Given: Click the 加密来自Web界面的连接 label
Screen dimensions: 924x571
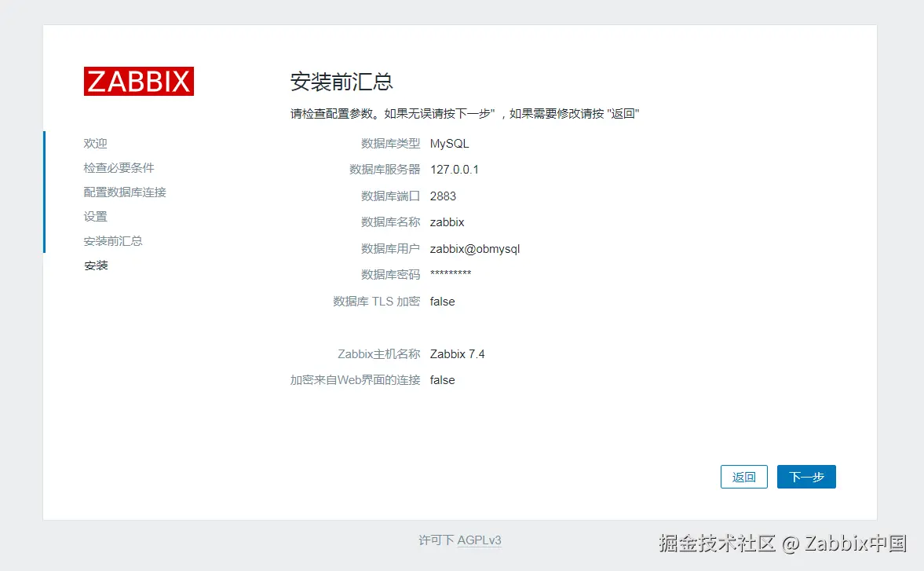Looking at the screenshot, I should [356, 380].
